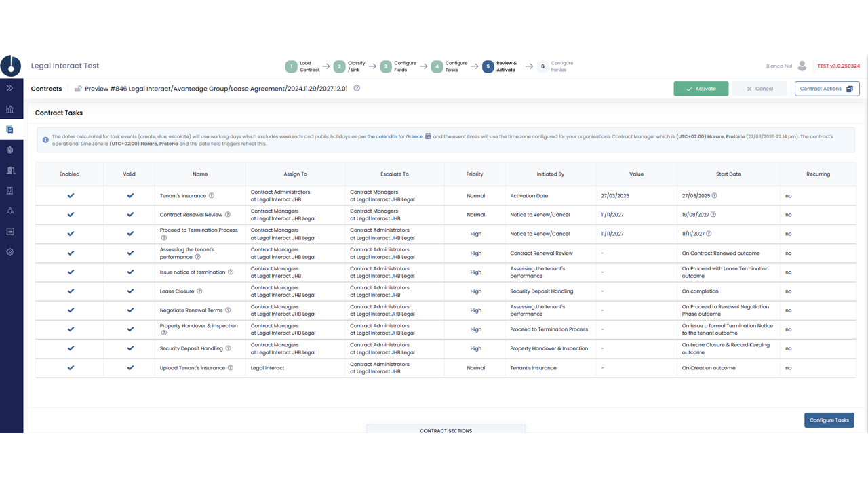The height and width of the screenshot is (488, 868).
Task: Click the Initiated By column header
Action: pos(551,174)
